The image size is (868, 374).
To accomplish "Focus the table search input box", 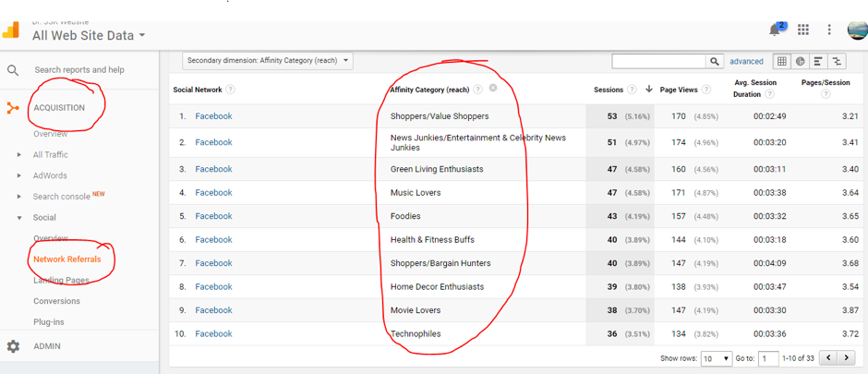I will pyautogui.click(x=658, y=62).
